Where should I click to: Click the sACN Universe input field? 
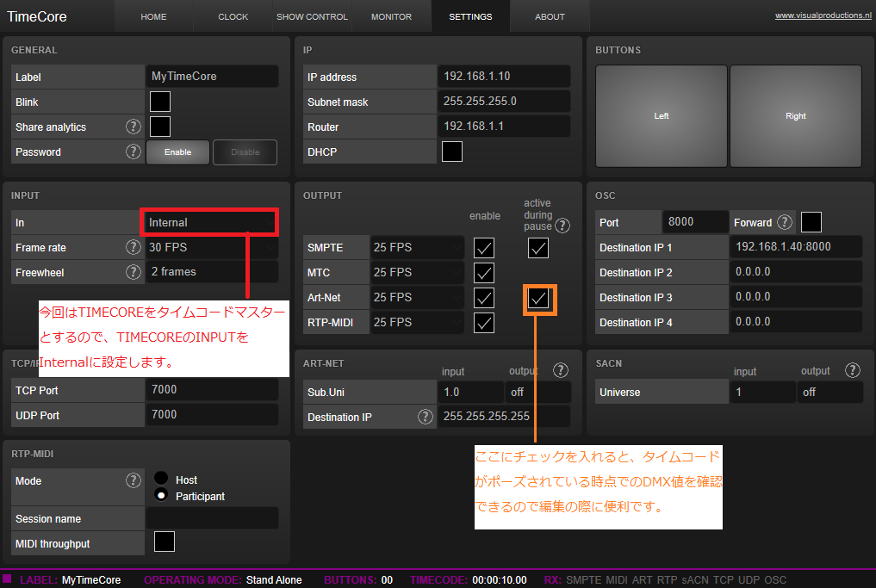point(763,392)
